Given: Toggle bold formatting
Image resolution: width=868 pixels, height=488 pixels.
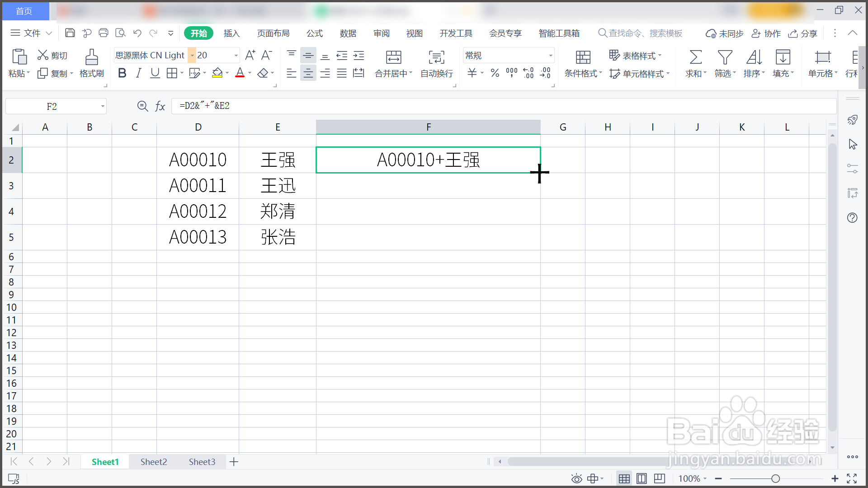Looking at the screenshot, I should 122,73.
